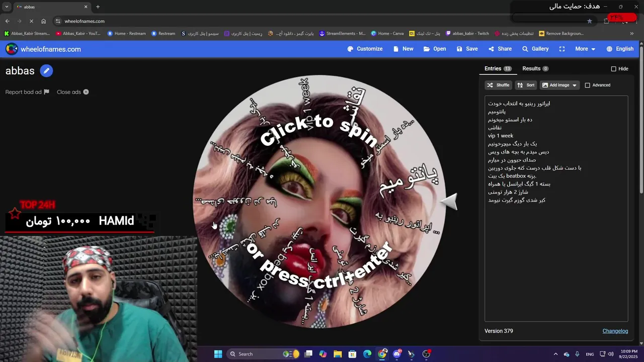644x362 pixels.
Task: Click the Share button in header
Action: pyautogui.click(x=500, y=49)
